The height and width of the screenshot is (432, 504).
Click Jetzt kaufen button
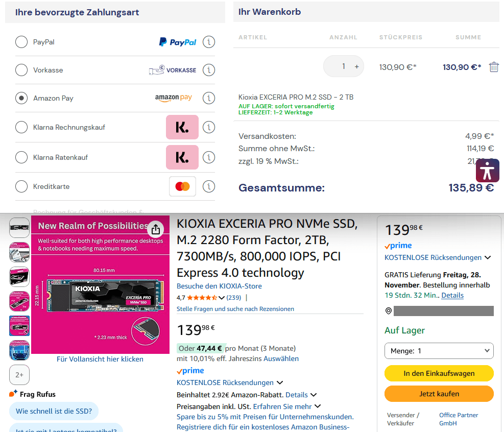pos(439,394)
